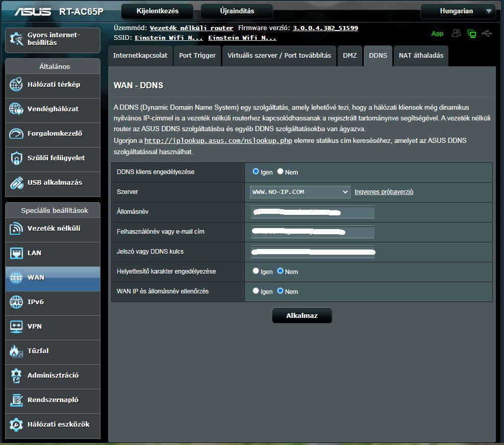The height and width of the screenshot is (445, 504).
Task: Open the Hungarian language dropdown
Action: point(458,11)
